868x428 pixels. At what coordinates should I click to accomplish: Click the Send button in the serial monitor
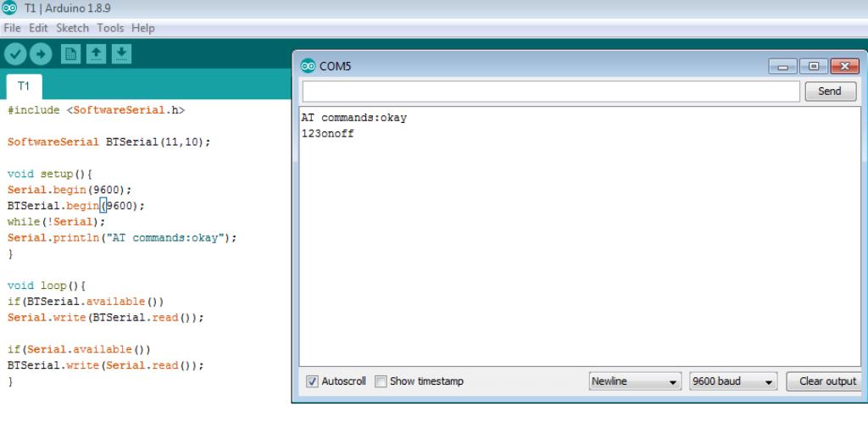[x=830, y=92]
